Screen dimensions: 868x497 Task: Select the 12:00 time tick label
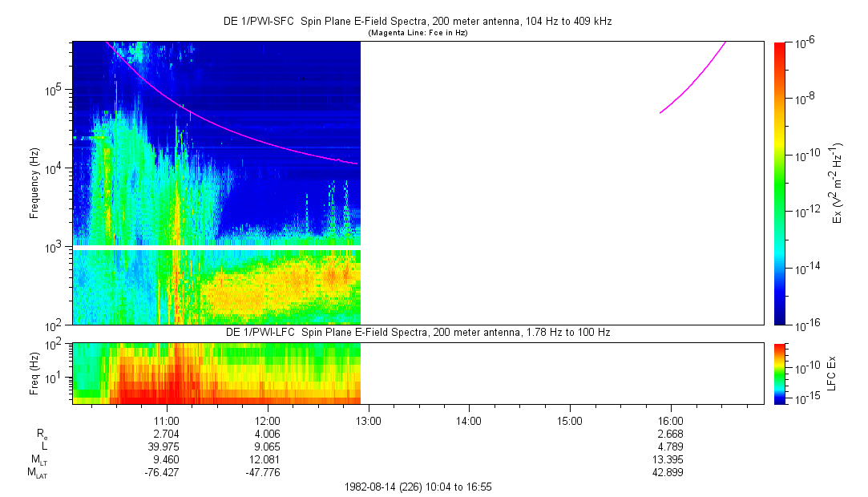point(267,420)
